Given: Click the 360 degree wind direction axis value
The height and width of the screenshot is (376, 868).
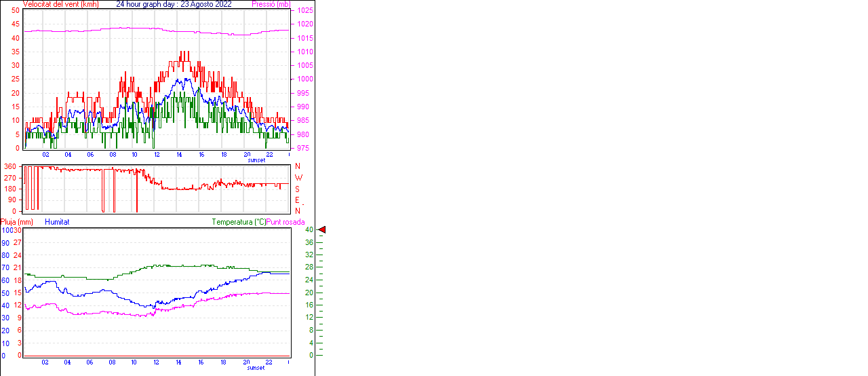Looking at the screenshot, I should 10,166.
